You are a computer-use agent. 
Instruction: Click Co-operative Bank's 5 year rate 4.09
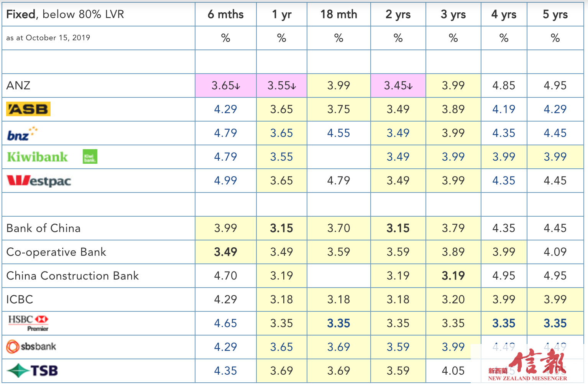point(555,252)
